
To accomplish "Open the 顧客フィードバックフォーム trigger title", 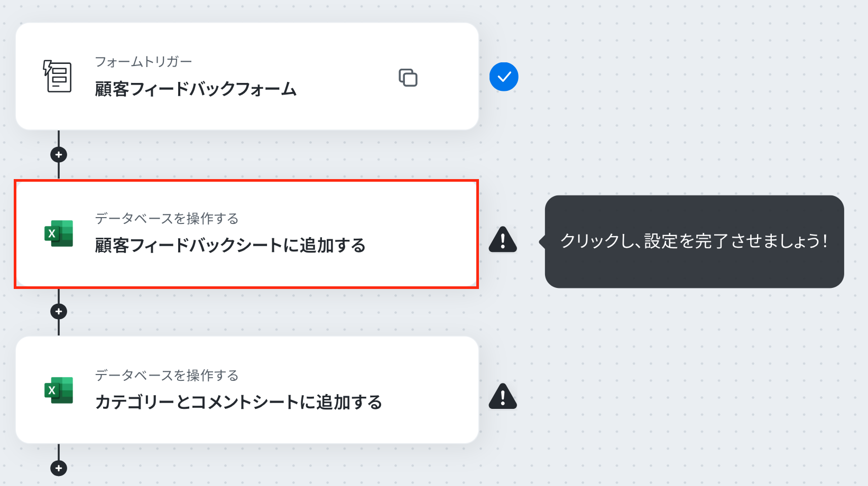I will coord(196,89).
